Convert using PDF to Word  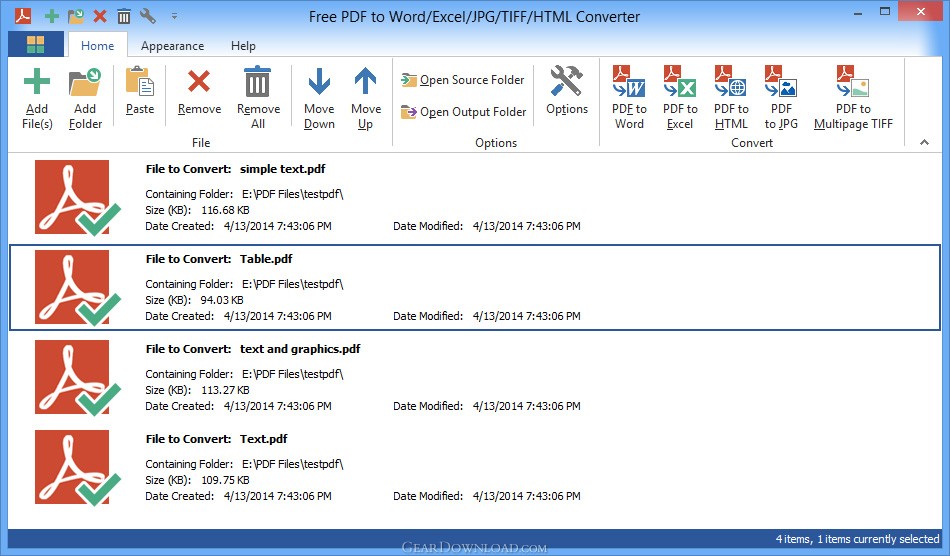pos(629,99)
